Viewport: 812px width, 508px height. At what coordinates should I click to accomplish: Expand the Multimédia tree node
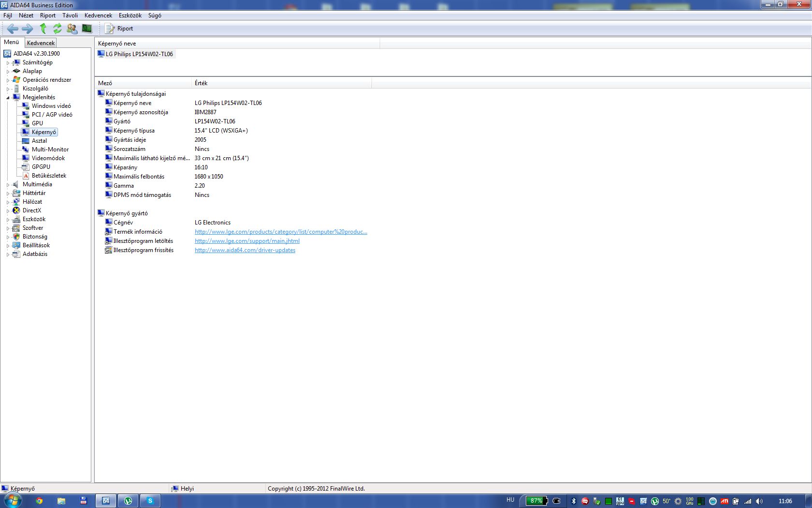tap(8, 185)
